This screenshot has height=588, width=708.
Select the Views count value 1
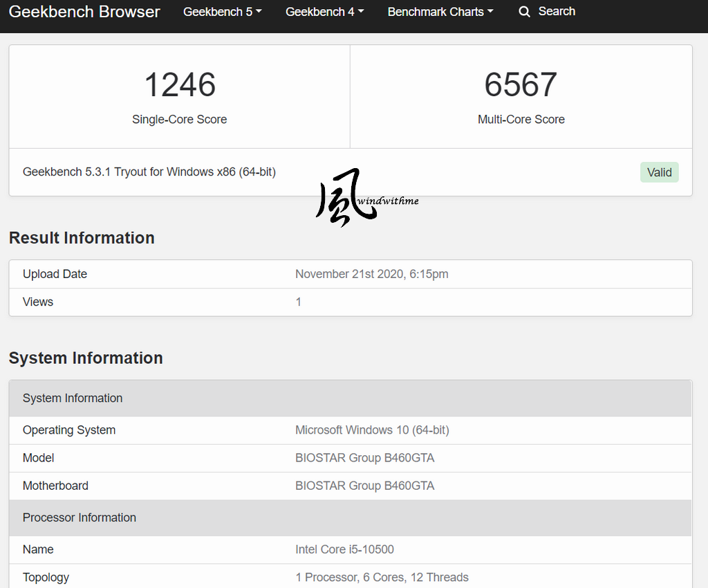(299, 302)
